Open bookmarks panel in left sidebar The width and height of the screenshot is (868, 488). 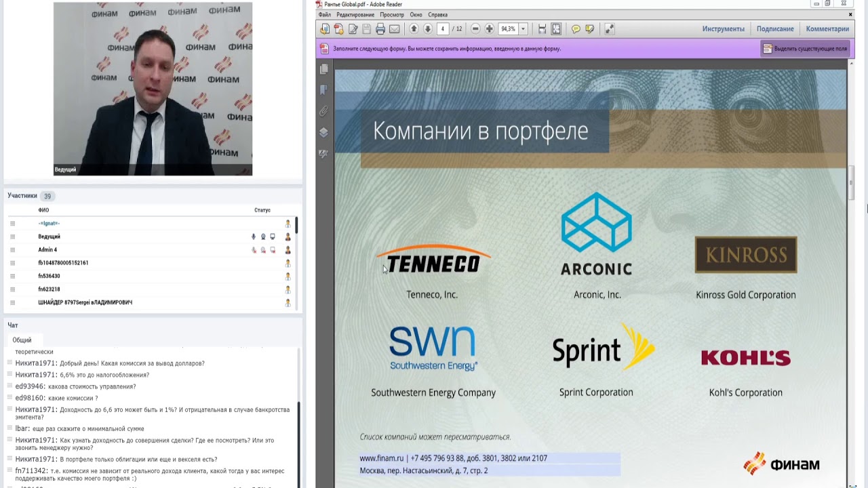coord(323,90)
